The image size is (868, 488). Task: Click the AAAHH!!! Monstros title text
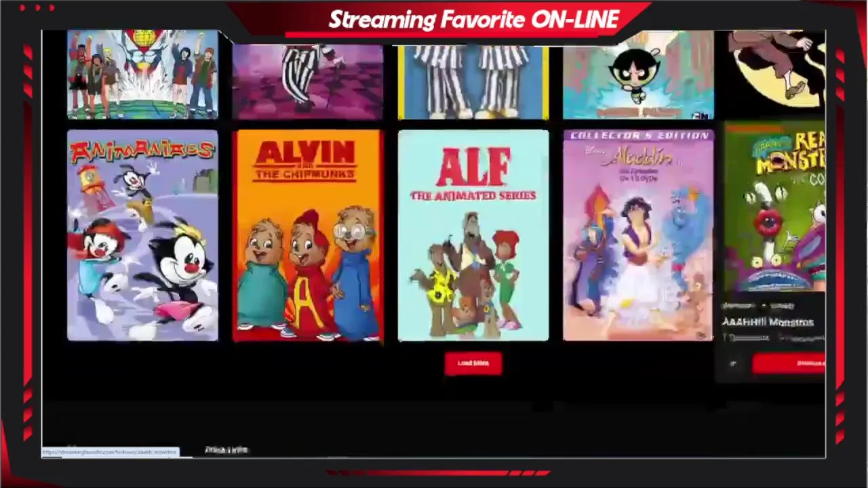pos(768,323)
